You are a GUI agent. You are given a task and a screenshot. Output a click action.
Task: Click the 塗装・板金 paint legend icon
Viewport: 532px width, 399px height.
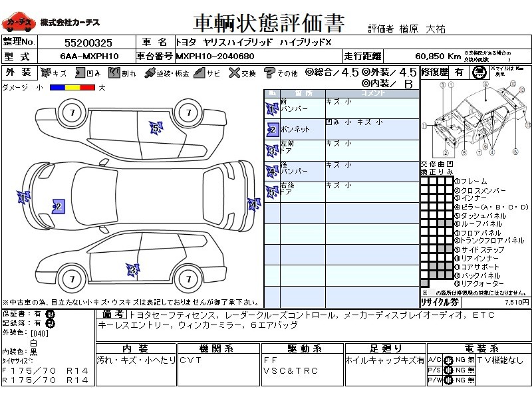[150, 72]
